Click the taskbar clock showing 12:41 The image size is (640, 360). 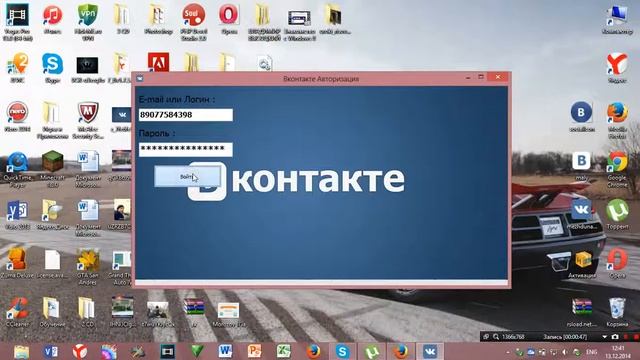(x=618, y=352)
